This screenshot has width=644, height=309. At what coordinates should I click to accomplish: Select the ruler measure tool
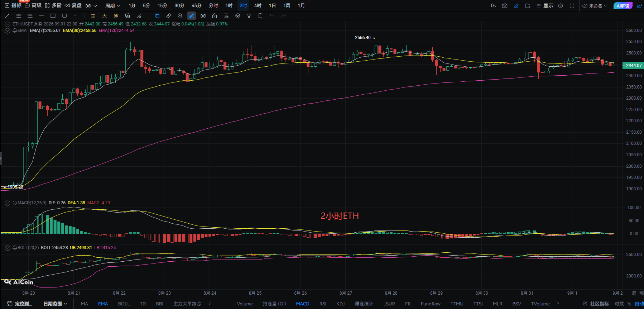tap(169, 16)
